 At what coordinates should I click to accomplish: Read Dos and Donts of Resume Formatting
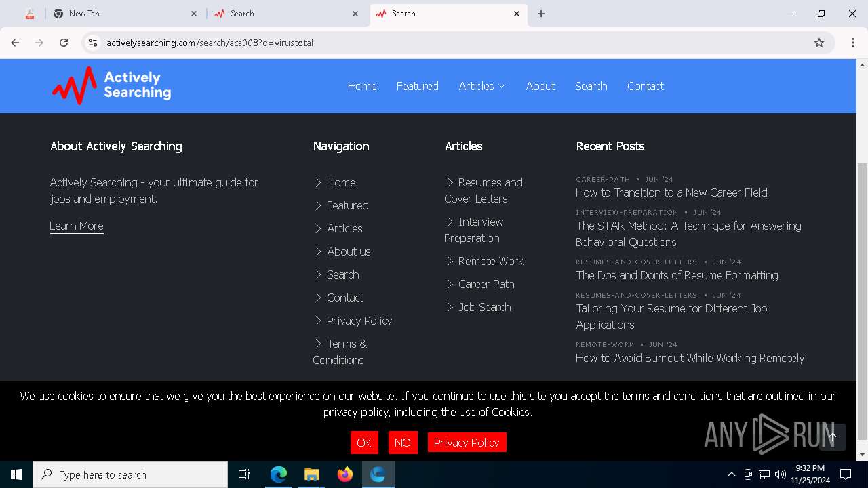pyautogui.click(x=677, y=275)
